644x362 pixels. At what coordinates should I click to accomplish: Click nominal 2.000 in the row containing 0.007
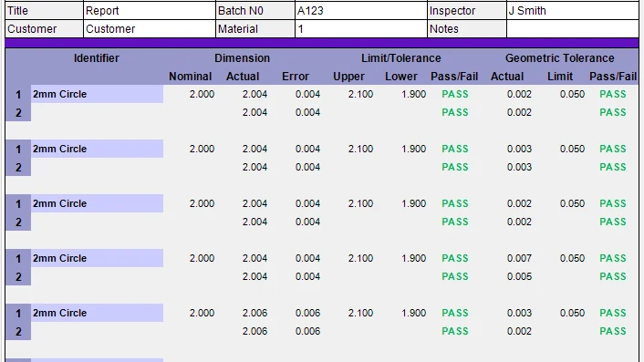[203, 258]
